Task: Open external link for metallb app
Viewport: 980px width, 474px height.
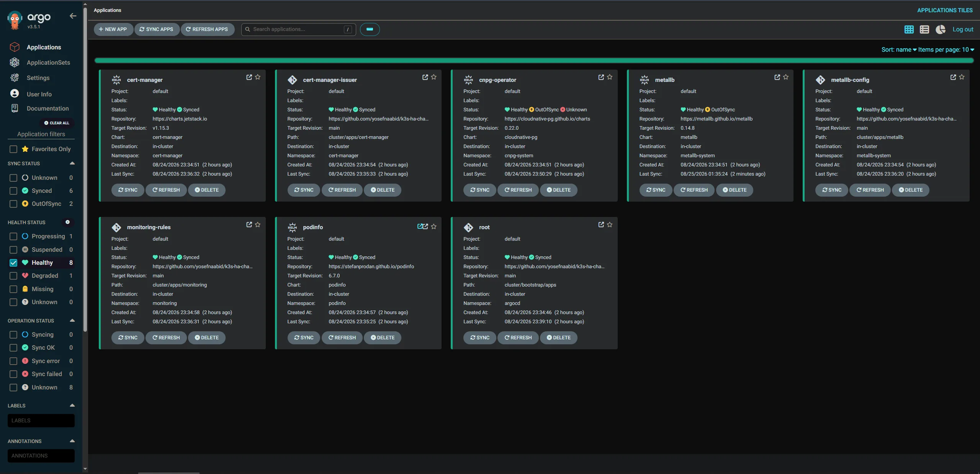Action: (777, 77)
